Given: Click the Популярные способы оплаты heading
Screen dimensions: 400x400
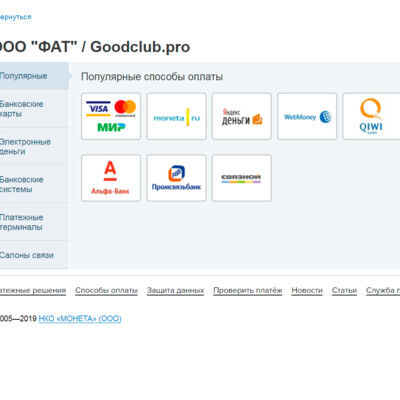Looking at the screenshot, I should 152,77.
